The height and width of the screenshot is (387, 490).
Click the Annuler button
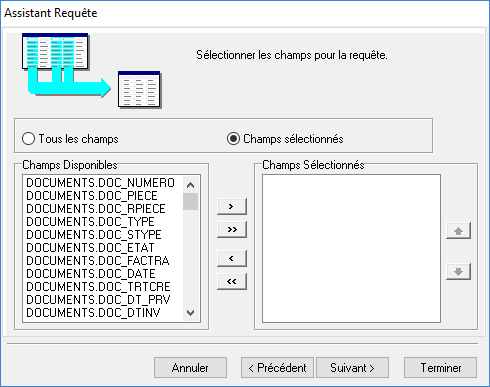[x=190, y=368]
